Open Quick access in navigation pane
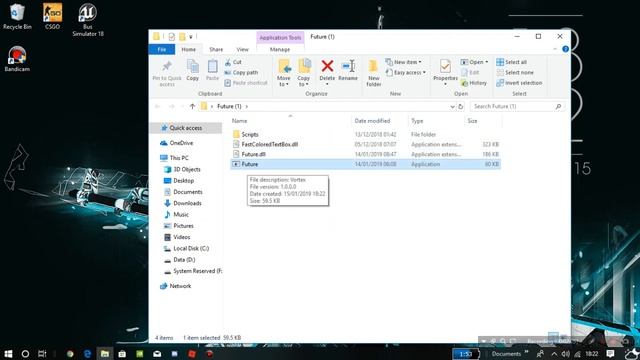The height and width of the screenshot is (360, 640). point(186,128)
